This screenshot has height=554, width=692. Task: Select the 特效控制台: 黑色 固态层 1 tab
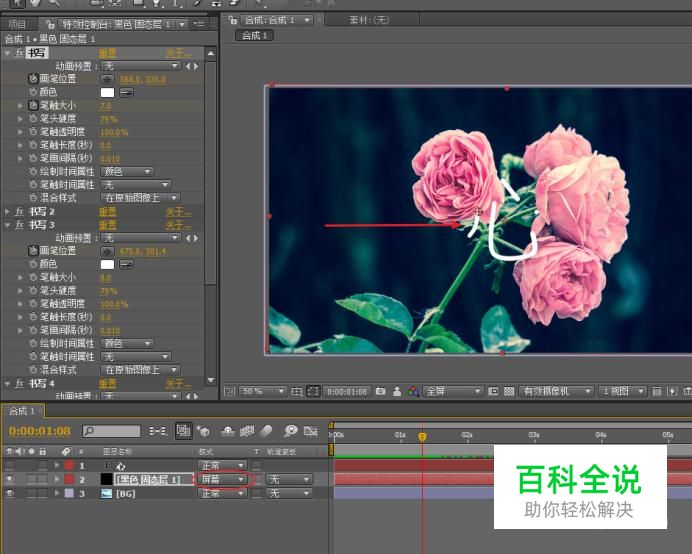coord(117,24)
